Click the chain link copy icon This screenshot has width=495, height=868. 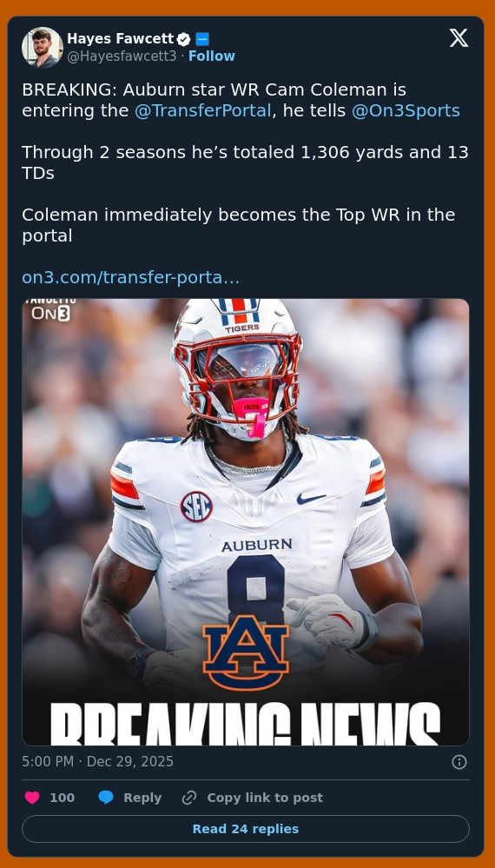(189, 798)
